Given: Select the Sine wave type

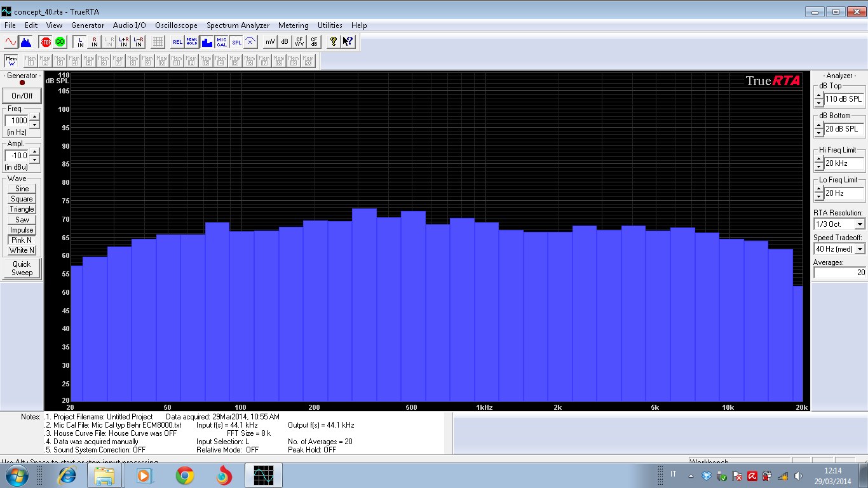Looking at the screenshot, I should click(x=22, y=189).
